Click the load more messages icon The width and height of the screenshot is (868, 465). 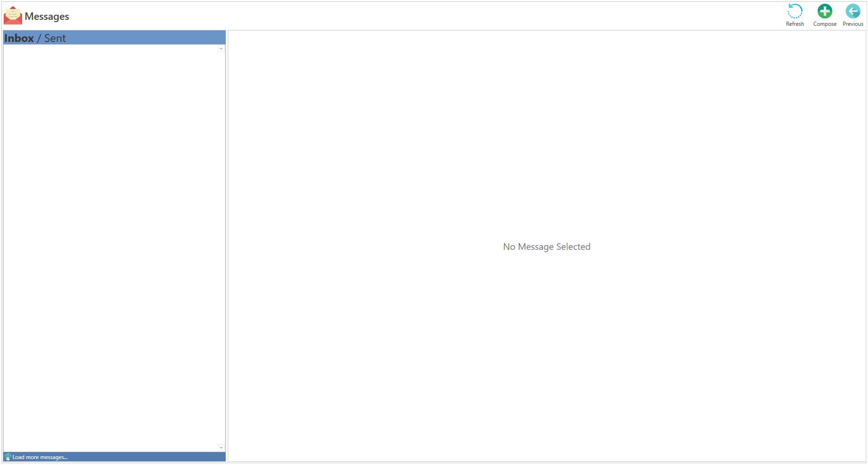coord(8,457)
